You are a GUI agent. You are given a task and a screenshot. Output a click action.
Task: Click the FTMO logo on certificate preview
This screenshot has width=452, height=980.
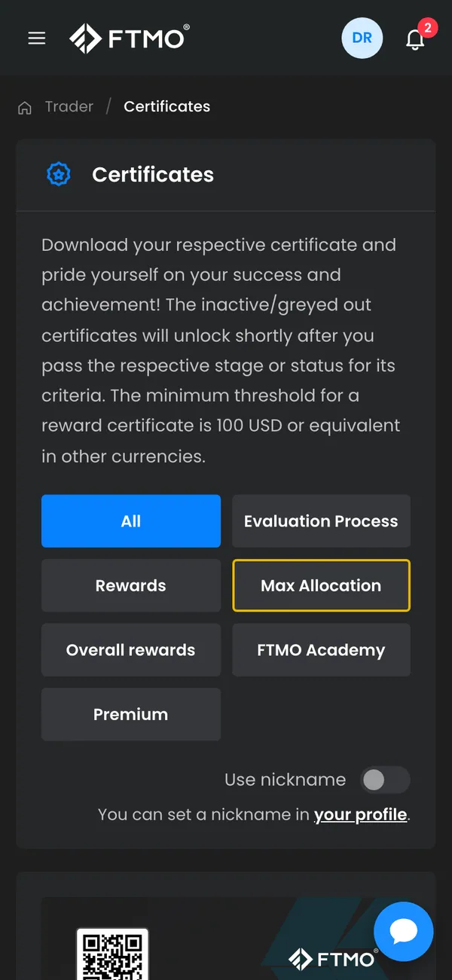pos(334,960)
